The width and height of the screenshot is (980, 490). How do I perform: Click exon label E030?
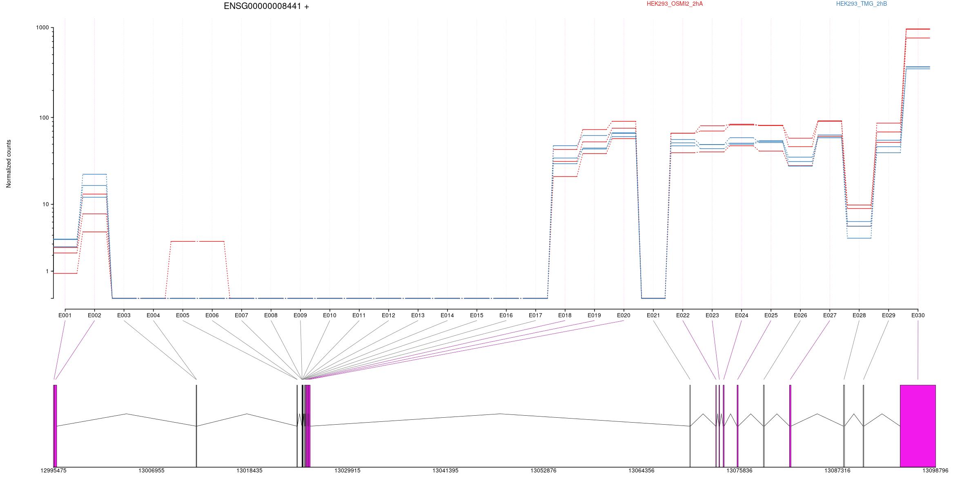click(918, 315)
